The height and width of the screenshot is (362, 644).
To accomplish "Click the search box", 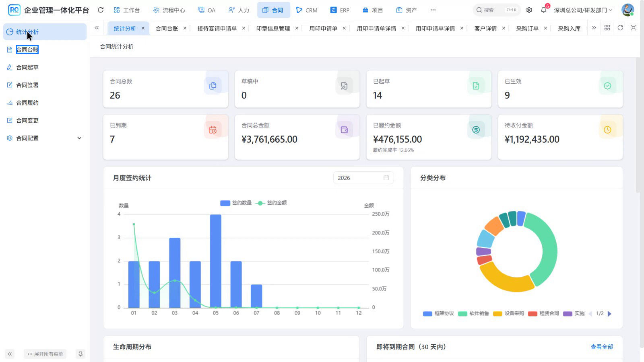I will click(497, 10).
